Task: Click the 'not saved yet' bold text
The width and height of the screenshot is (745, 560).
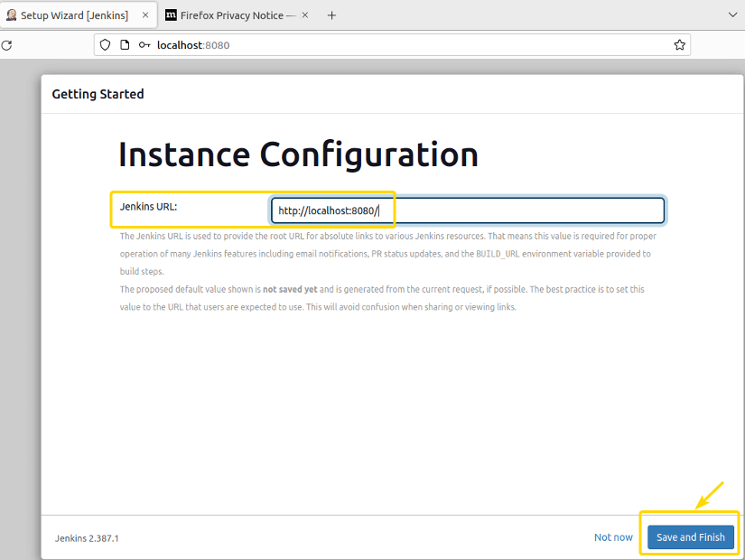Action: [290, 289]
